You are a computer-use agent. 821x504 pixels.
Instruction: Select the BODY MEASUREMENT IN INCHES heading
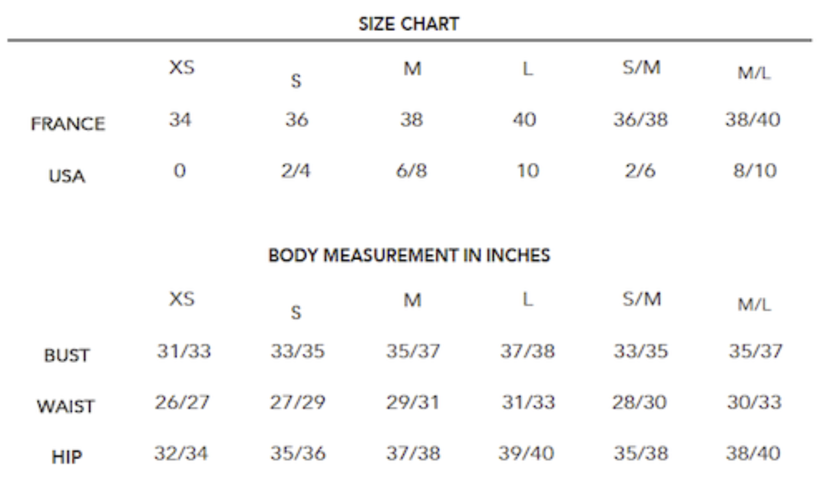pyautogui.click(x=409, y=255)
